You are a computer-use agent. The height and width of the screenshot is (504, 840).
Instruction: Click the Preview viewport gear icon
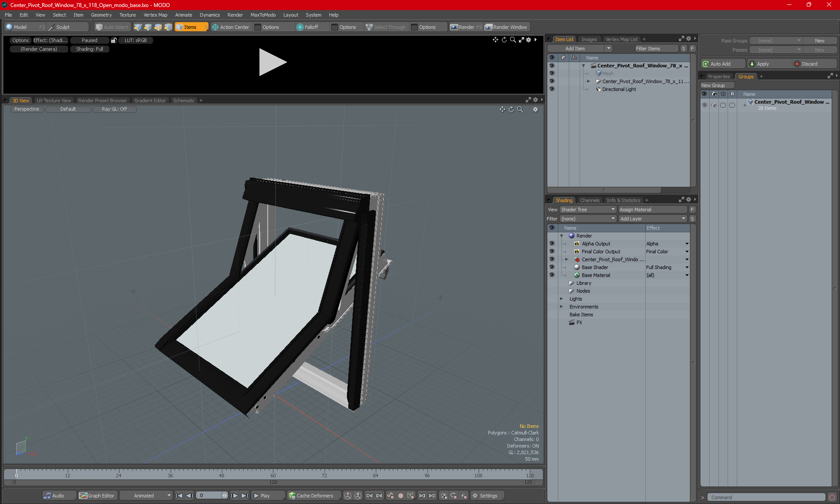[528, 40]
